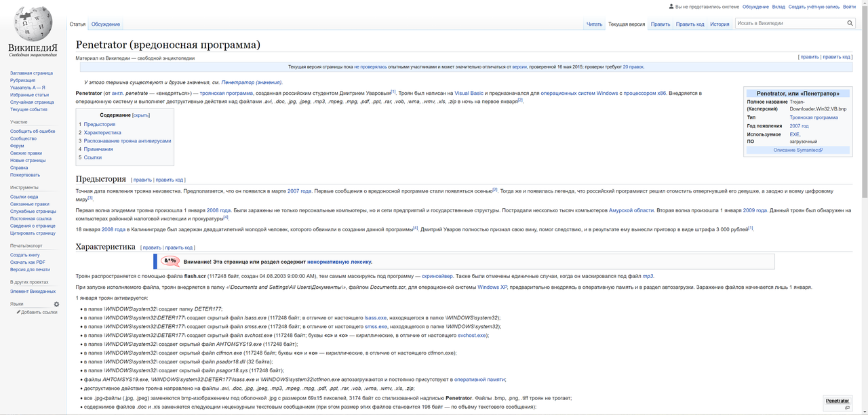Jump to contents item 4 Примечания
Image resolution: width=868 pixels, height=415 pixels.
click(x=98, y=149)
